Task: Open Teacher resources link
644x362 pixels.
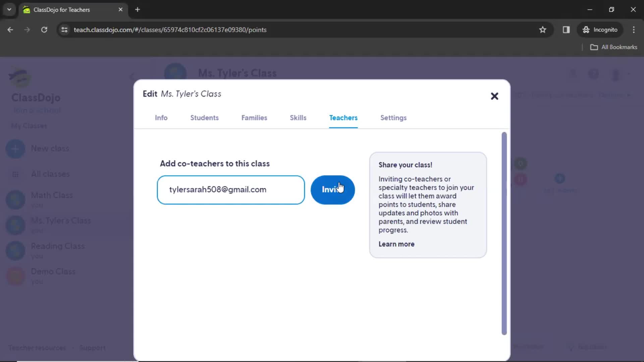Action: (37, 348)
